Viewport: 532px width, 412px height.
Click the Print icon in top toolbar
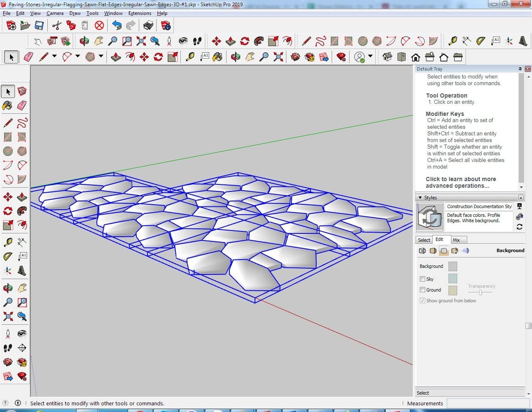pyautogui.click(x=148, y=26)
